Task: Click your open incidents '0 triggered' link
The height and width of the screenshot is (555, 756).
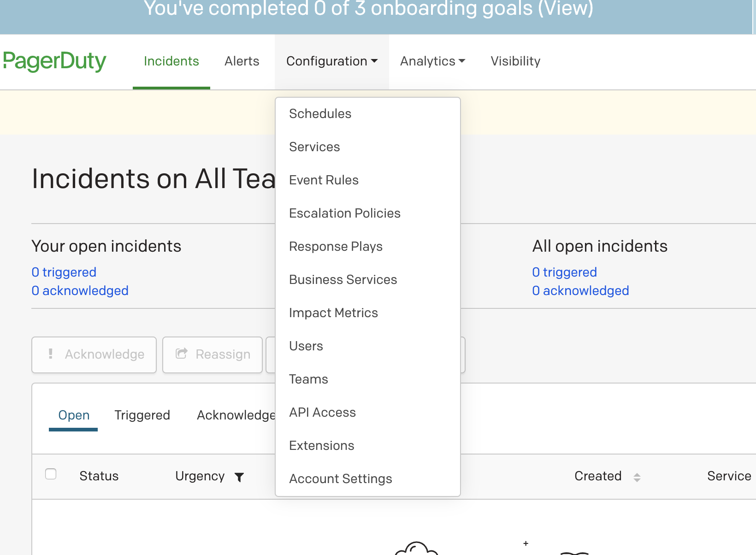Action: pyautogui.click(x=64, y=272)
